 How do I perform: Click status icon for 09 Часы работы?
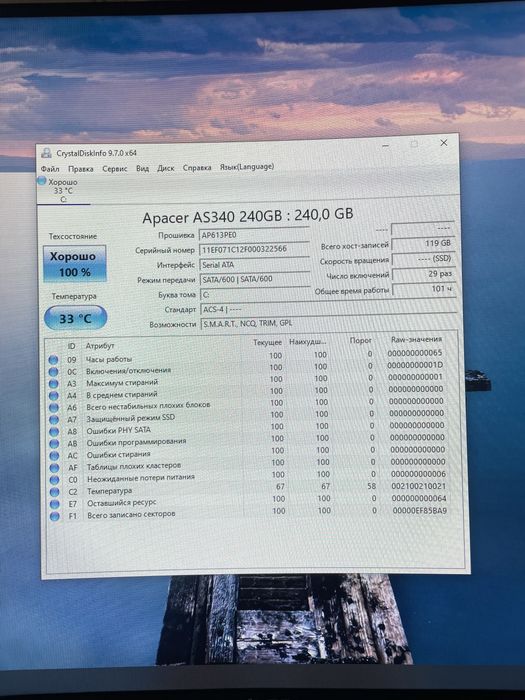(x=53, y=359)
